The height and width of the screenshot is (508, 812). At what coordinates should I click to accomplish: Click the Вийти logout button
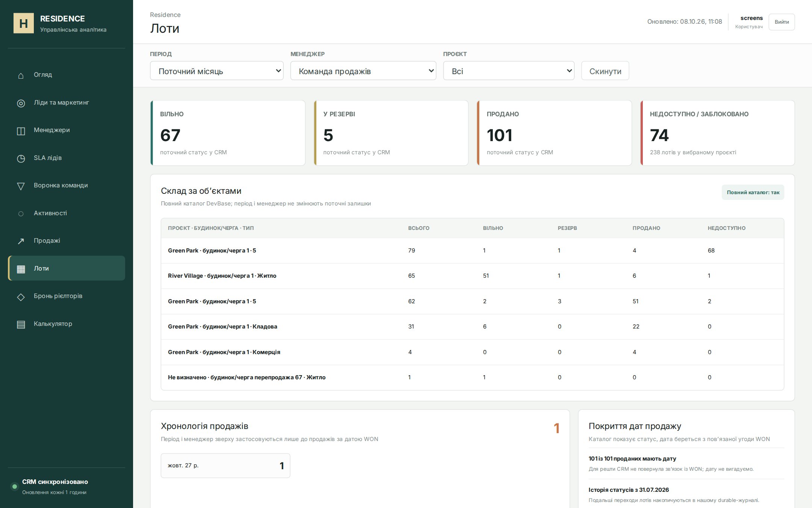tap(782, 22)
